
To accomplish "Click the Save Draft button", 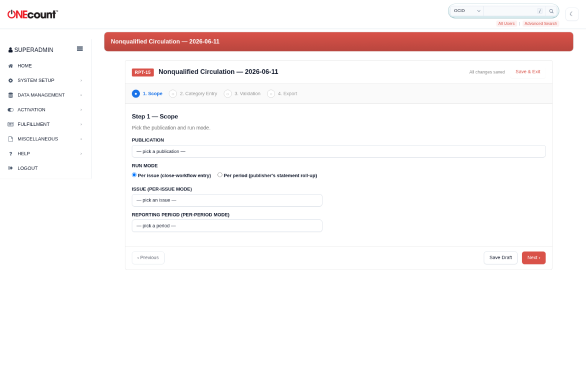I will [500, 258].
